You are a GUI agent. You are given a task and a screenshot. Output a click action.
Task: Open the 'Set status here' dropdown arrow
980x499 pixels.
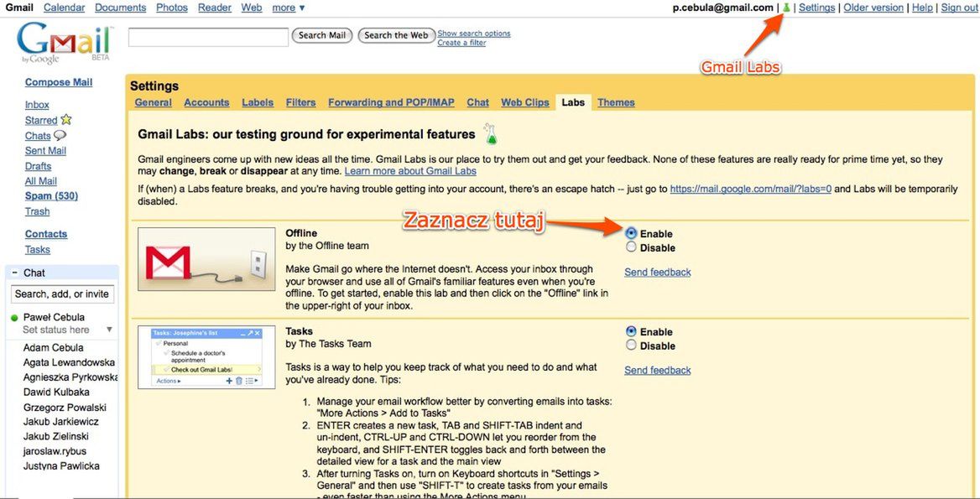tap(109, 330)
